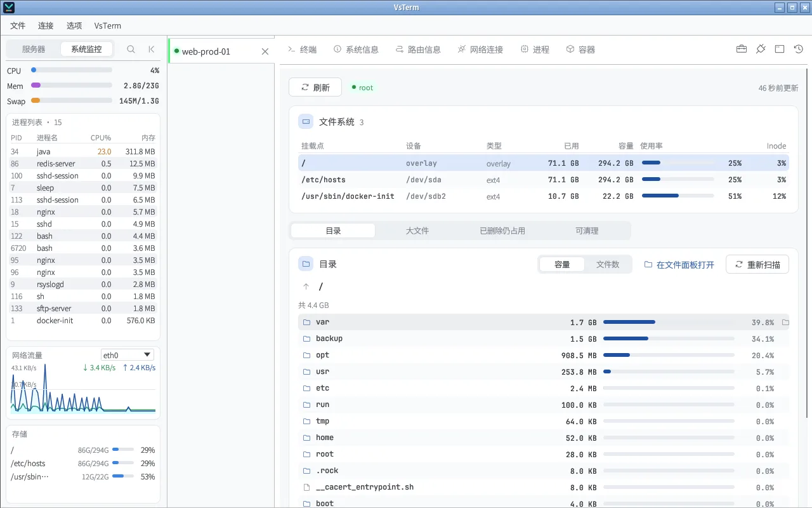812x508 pixels.
Task: Close the web-prod-01 session tab
Action: (x=265, y=51)
